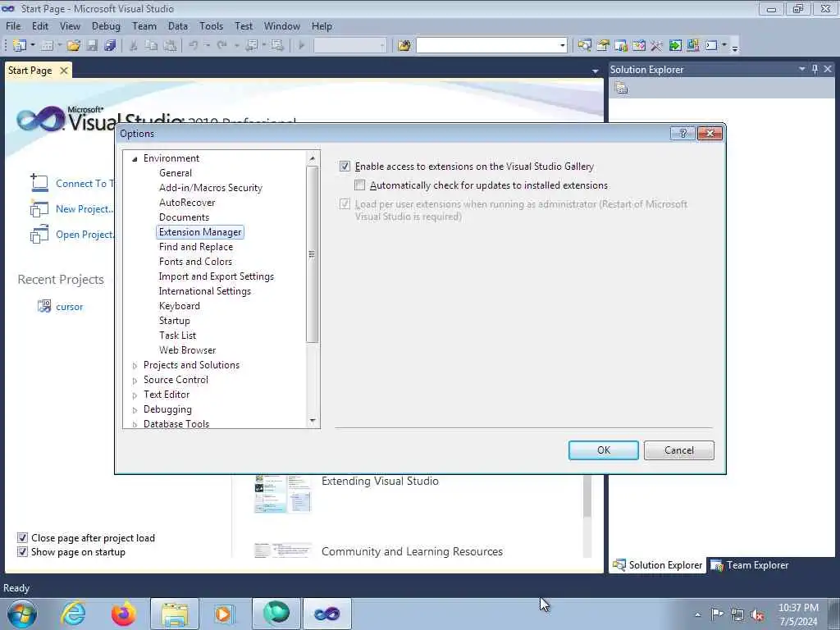Click the Undo toolbar icon

(x=194, y=46)
